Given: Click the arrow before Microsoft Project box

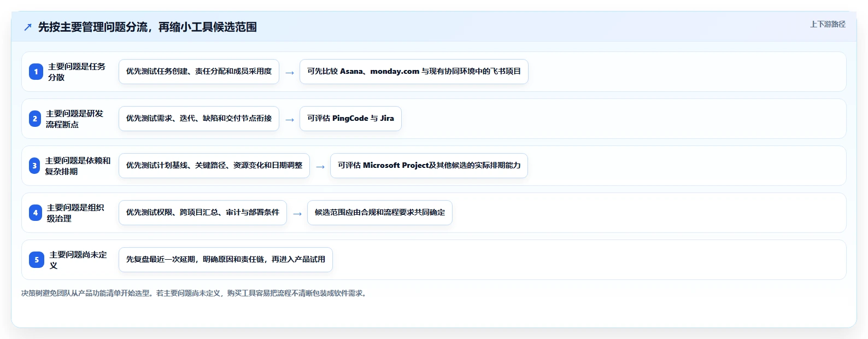Looking at the screenshot, I should pyautogui.click(x=320, y=166).
